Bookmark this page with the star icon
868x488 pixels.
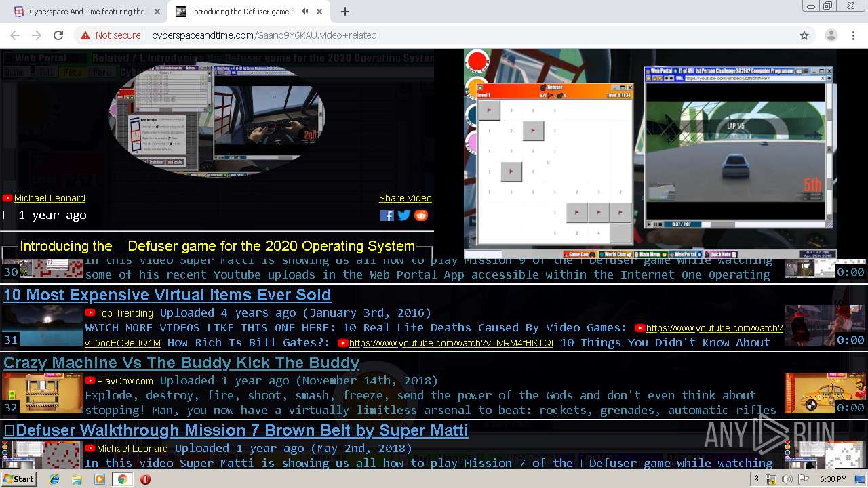click(804, 35)
